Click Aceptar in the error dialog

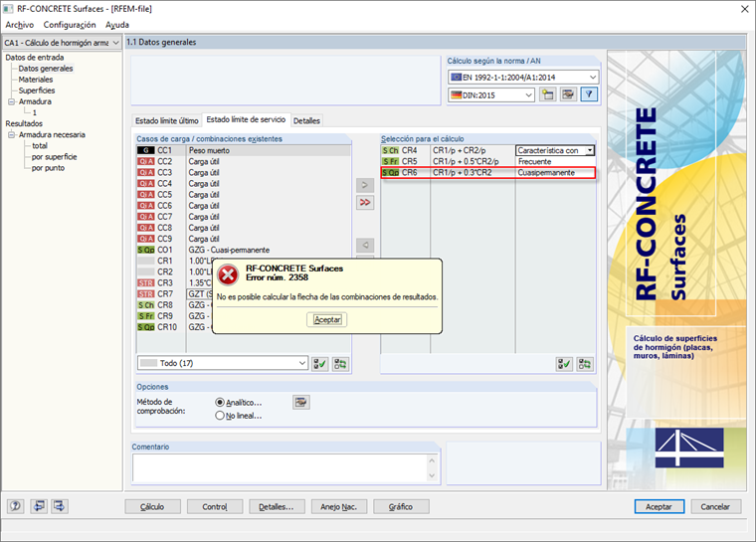[x=327, y=319]
